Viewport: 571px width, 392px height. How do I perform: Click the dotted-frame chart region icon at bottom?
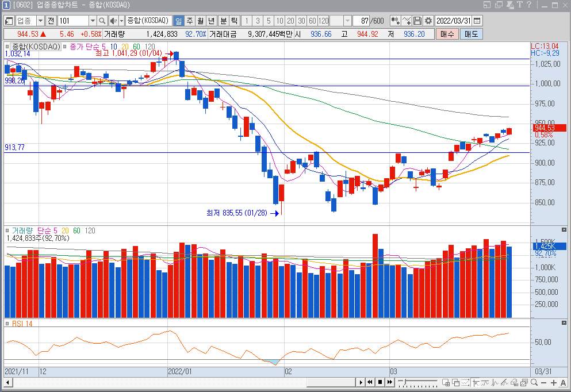[x=465, y=382]
